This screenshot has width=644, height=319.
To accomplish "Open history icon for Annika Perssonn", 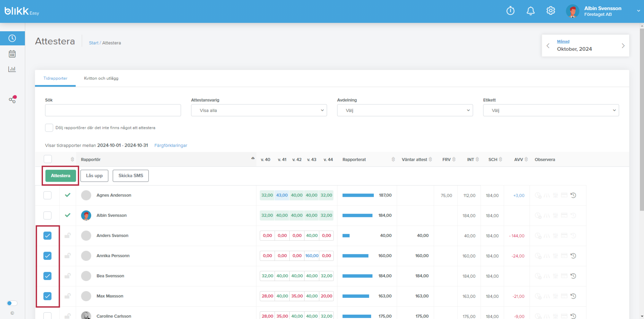I will 573,256.
